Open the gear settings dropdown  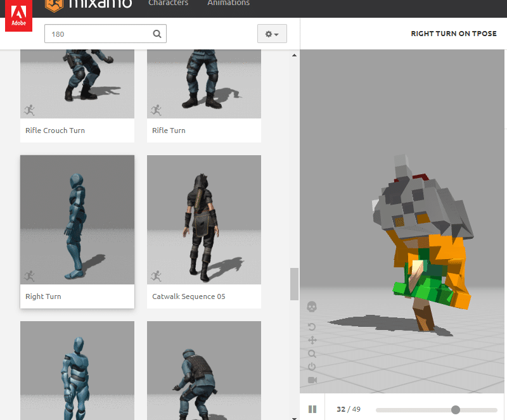(272, 34)
